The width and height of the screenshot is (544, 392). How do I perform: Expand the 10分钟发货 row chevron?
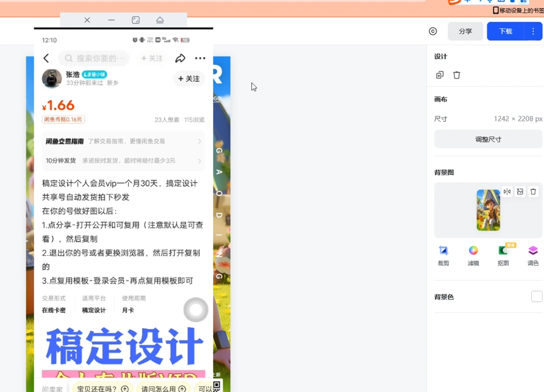(x=199, y=161)
